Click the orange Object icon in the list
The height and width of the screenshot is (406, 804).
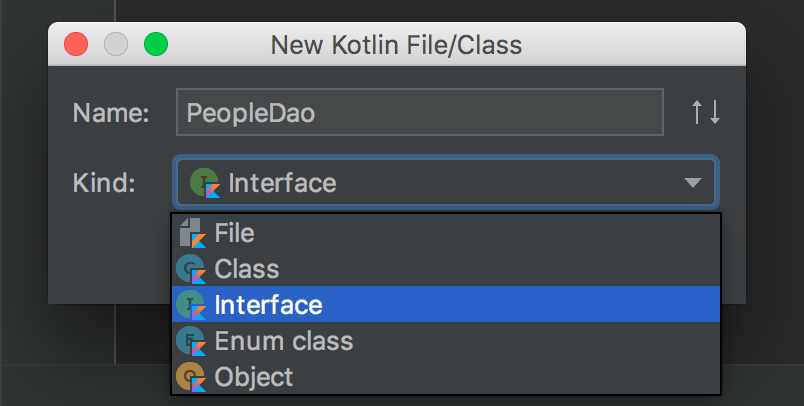coord(191,376)
